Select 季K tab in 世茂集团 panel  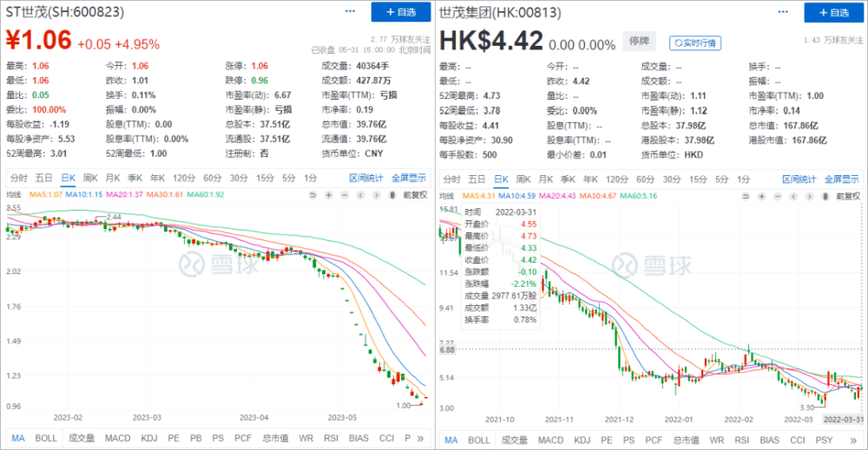click(x=569, y=179)
